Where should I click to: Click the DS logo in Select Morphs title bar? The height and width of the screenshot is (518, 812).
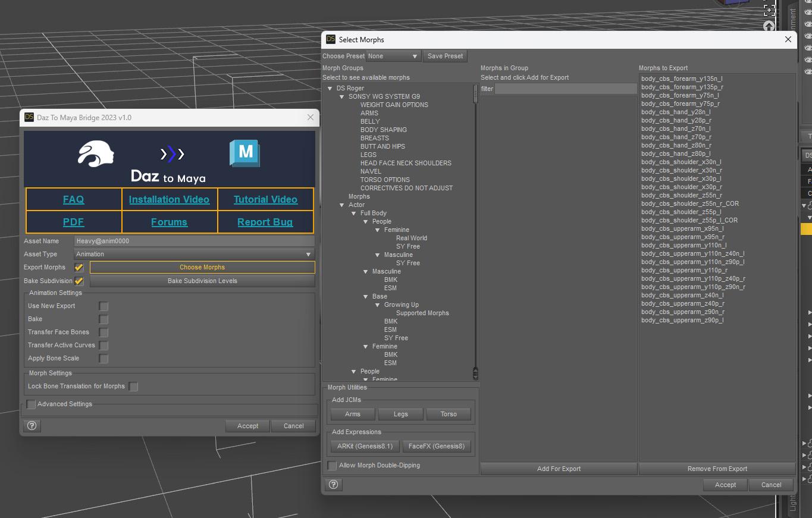331,39
